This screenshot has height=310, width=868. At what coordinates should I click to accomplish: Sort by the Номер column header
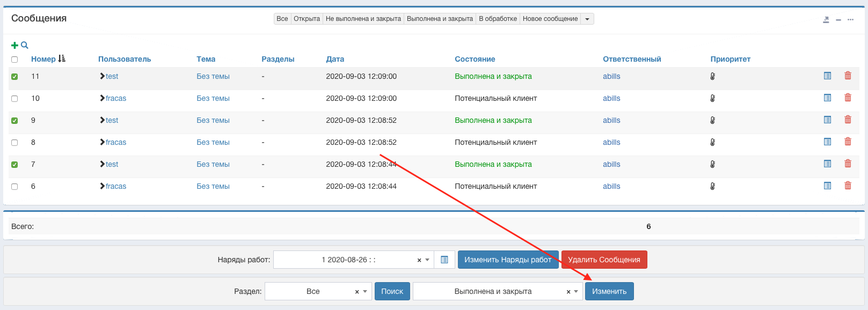point(43,59)
